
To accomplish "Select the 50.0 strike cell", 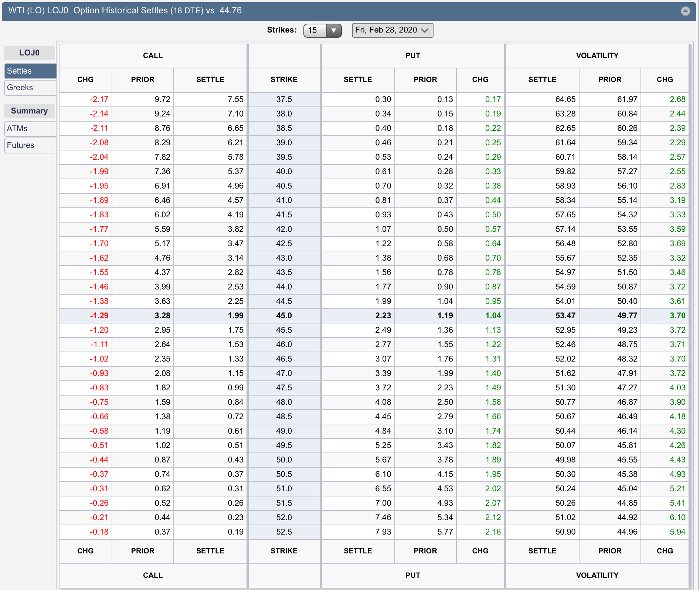I will click(x=284, y=460).
